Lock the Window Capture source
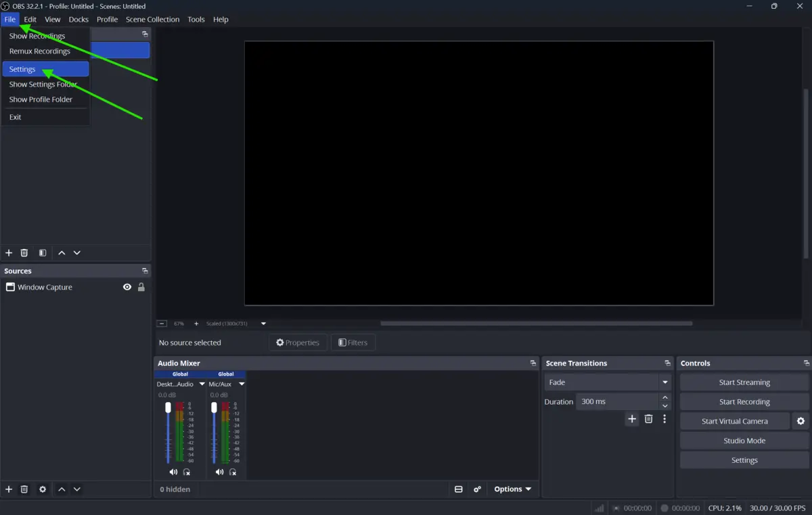The width and height of the screenshot is (812, 515). [x=141, y=287]
